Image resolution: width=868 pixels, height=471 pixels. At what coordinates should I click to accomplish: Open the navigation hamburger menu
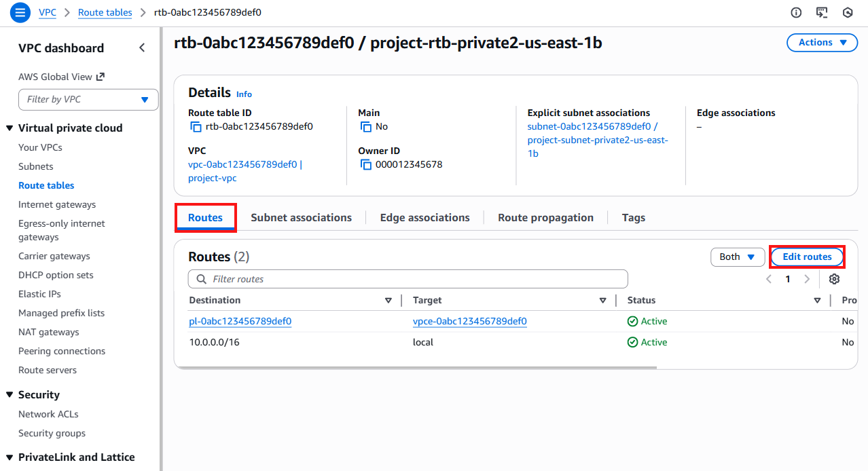[x=20, y=12]
